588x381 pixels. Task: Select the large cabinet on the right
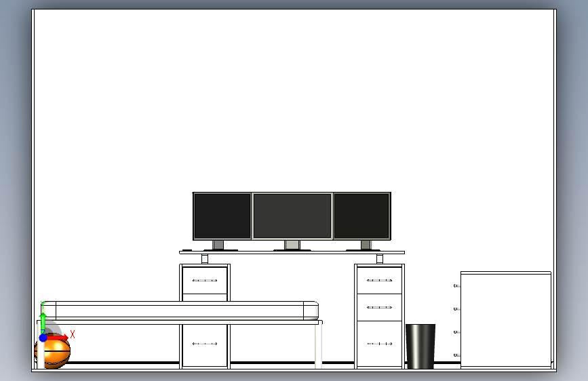[506, 320]
